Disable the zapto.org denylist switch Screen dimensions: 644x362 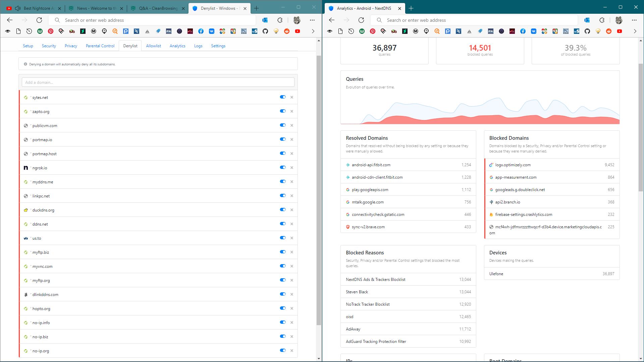tap(283, 111)
